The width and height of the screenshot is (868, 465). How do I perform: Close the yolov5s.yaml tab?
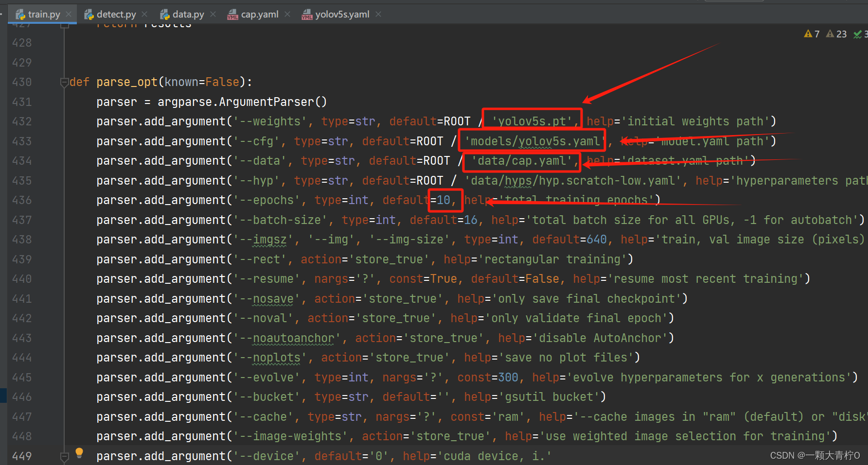pos(378,14)
